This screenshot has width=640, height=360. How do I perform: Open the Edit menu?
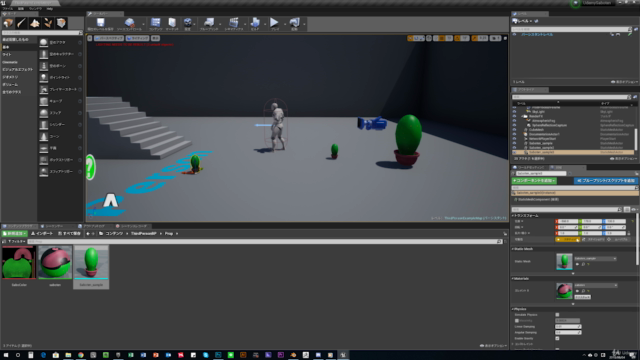21,9
